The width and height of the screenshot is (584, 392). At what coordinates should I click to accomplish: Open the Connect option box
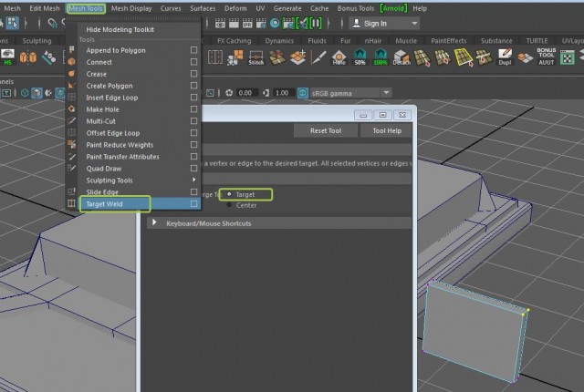click(x=193, y=62)
